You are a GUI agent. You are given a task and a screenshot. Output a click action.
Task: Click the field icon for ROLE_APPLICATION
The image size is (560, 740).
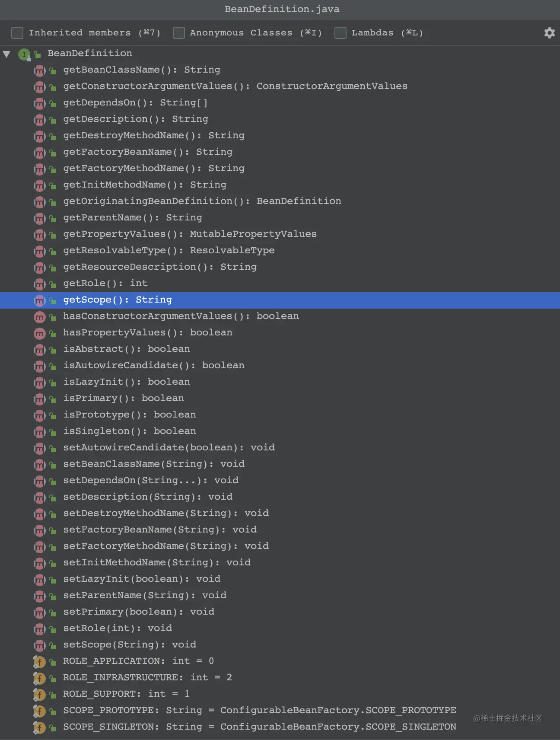coord(39,662)
